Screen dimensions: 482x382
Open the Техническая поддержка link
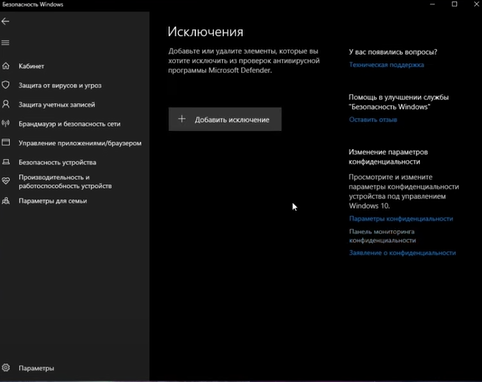(x=386, y=65)
